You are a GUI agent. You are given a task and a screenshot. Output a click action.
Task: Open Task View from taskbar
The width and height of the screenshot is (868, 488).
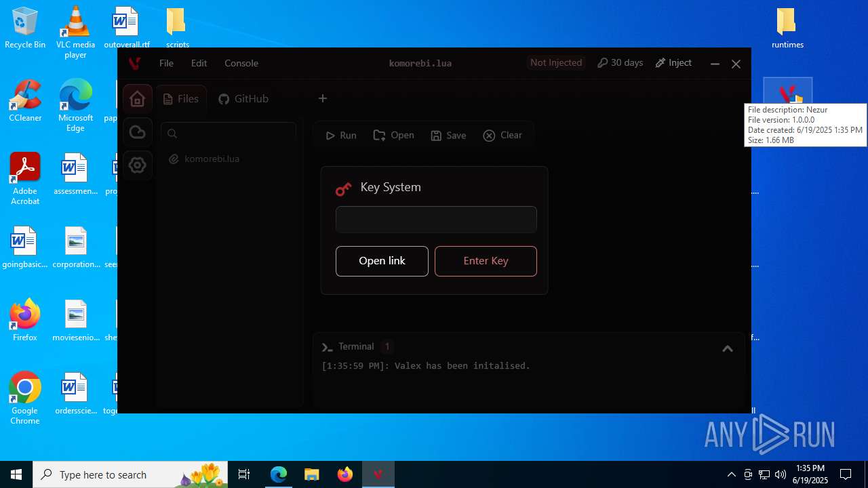(x=244, y=474)
